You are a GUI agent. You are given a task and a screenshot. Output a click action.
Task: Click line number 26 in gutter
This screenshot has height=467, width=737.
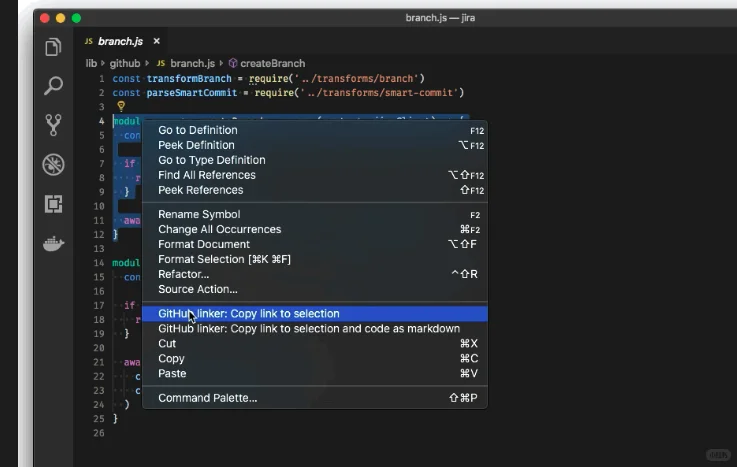click(99, 433)
